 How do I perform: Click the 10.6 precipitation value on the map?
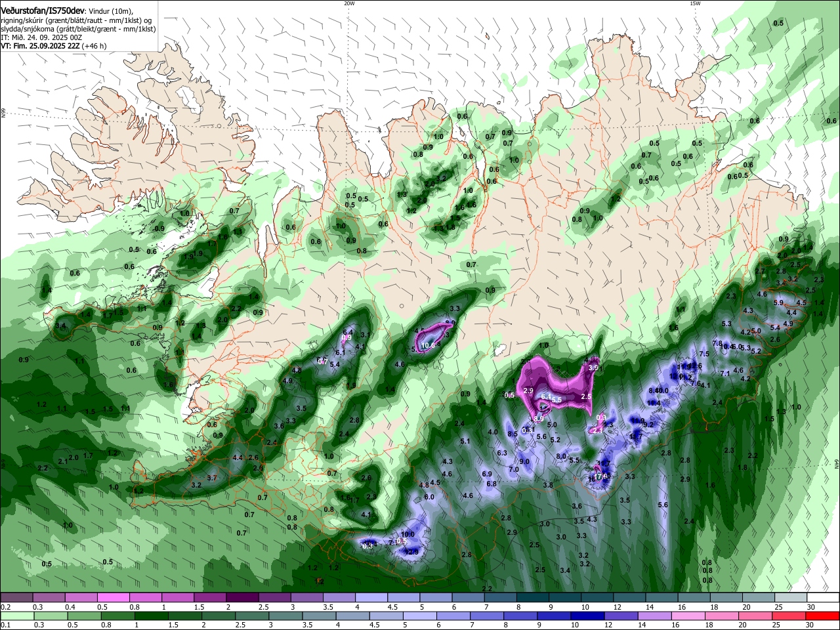428,345
